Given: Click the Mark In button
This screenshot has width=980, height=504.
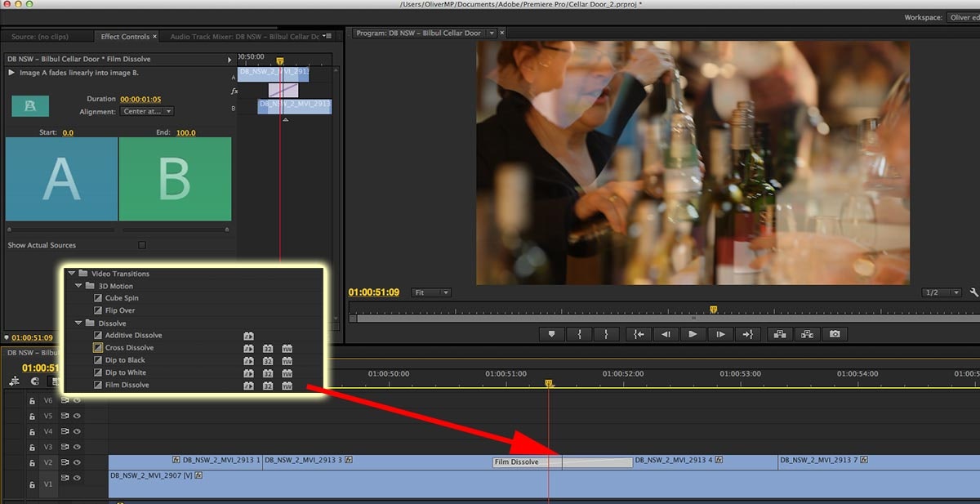Looking at the screenshot, I should (579, 334).
